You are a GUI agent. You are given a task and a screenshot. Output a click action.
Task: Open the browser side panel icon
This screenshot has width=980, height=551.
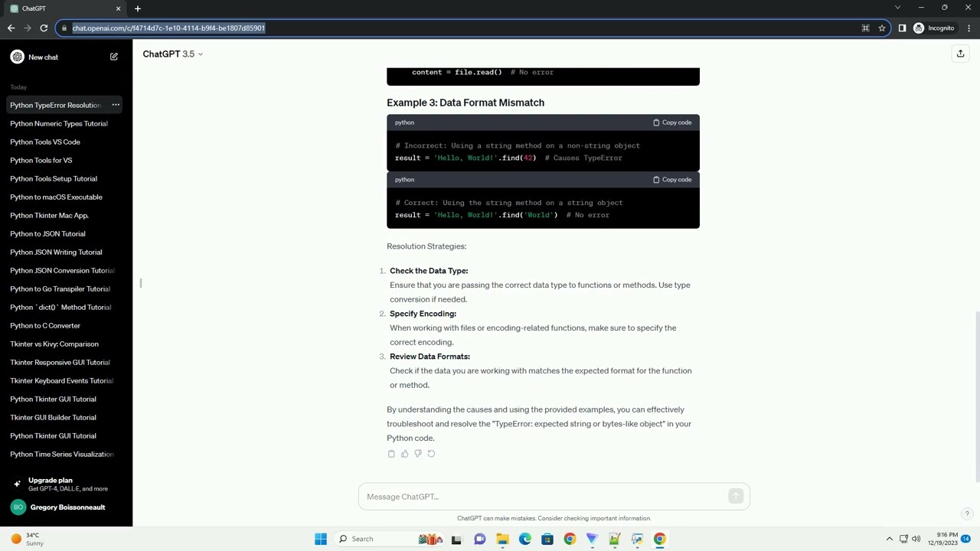coord(902,28)
